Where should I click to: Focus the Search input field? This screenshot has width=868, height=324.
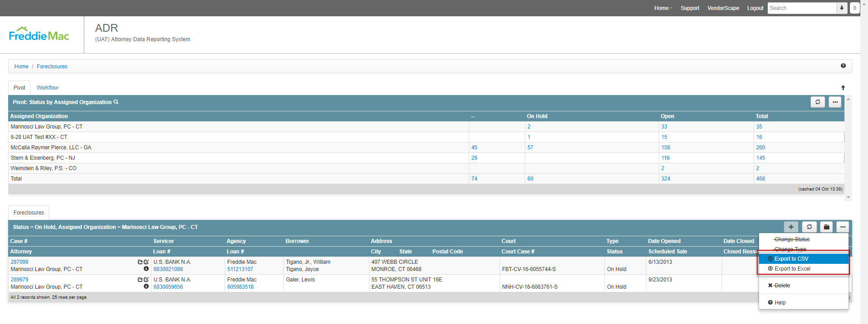coord(802,8)
